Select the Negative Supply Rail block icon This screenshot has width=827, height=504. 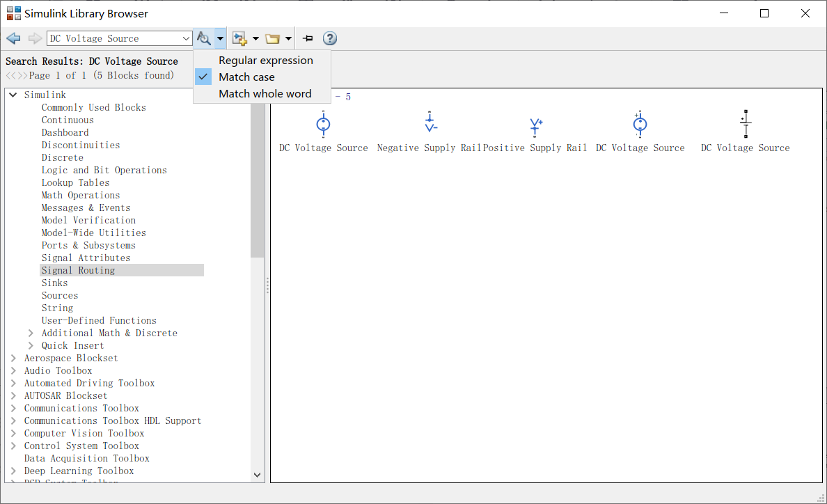click(x=430, y=123)
